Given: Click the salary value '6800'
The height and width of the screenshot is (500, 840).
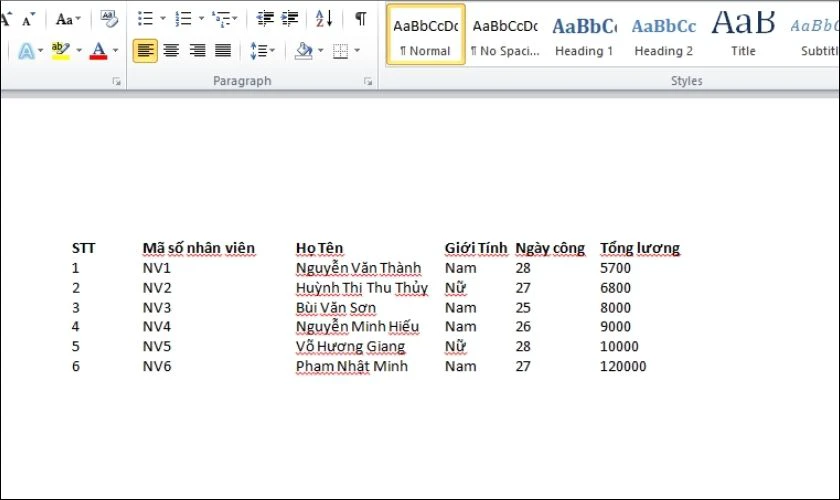Looking at the screenshot, I should [616, 288].
